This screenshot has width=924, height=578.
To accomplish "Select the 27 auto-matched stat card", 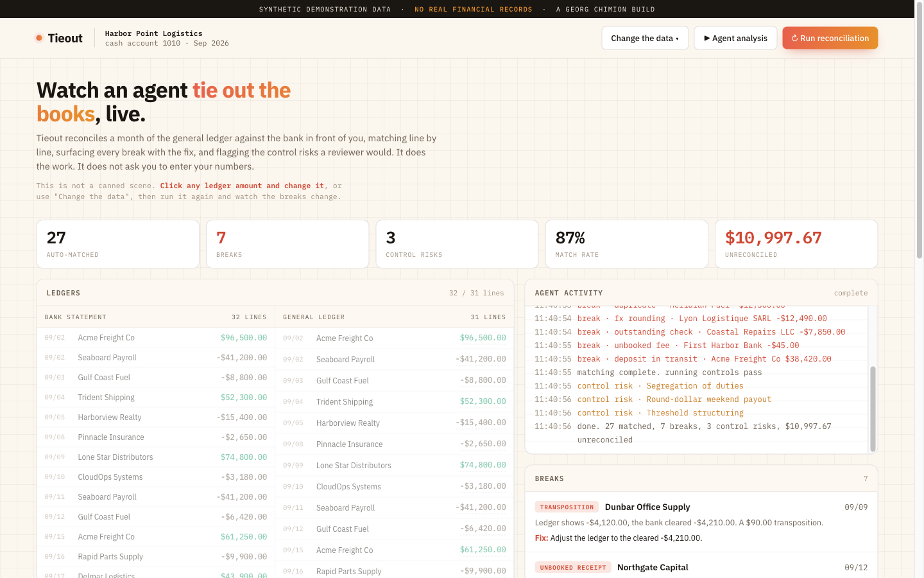I will (x=118, y=244).
